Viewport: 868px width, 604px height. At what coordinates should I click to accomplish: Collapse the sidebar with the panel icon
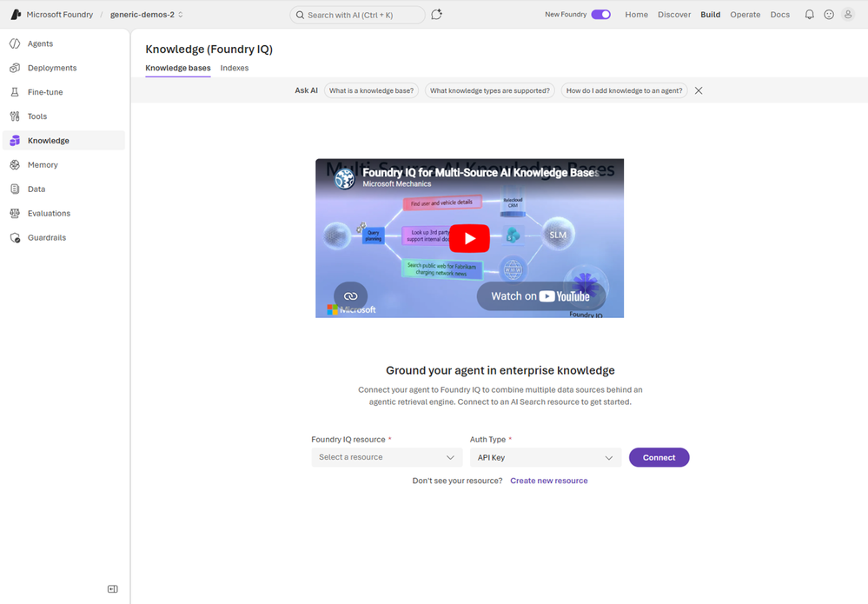tap(112, 589)
